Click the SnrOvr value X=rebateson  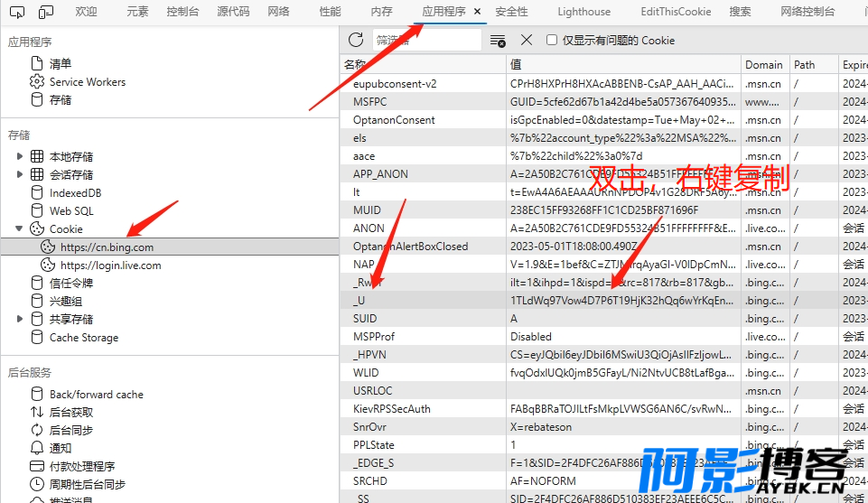(x=541, y=426)
